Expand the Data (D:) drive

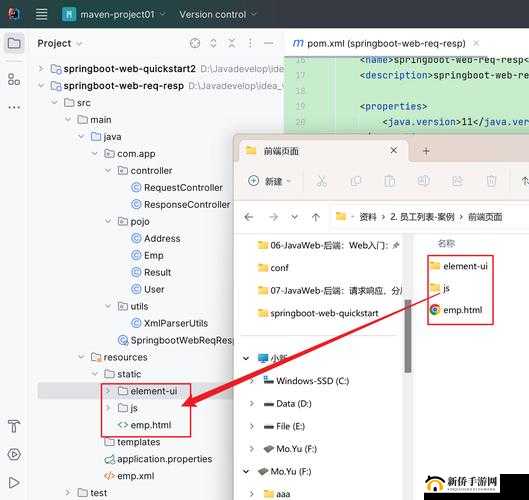coord(252,404)
